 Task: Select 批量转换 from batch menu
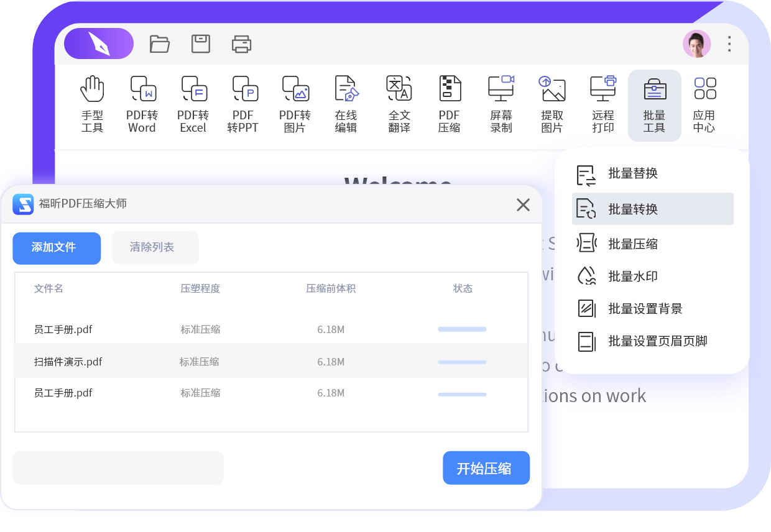(653, 209)
